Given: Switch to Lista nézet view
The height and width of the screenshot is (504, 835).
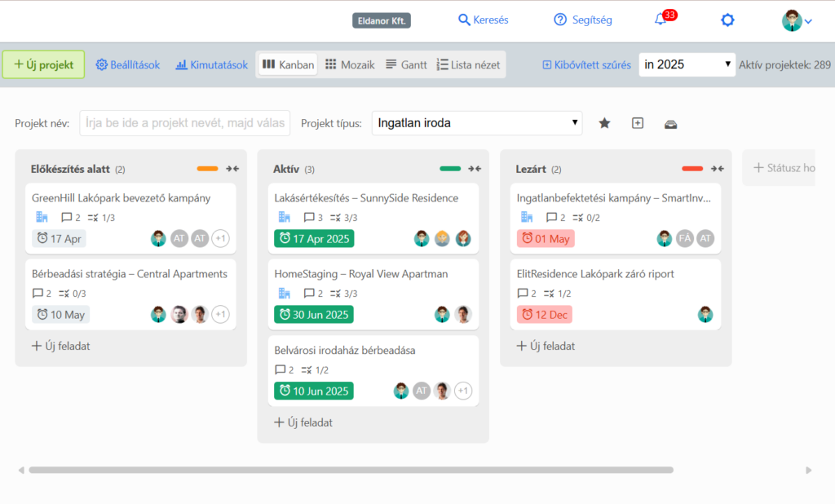Looking at the screenshot, I should [x=468, y=64].
